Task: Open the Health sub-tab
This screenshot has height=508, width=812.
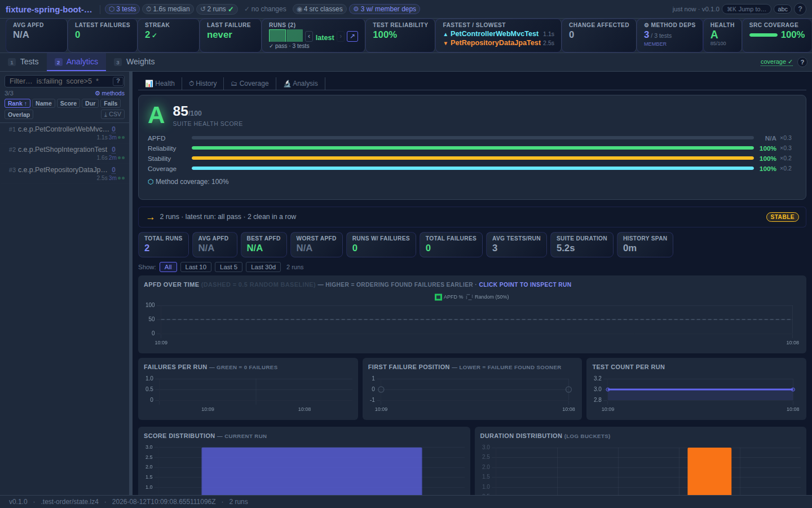Action: tap(160, 84)
